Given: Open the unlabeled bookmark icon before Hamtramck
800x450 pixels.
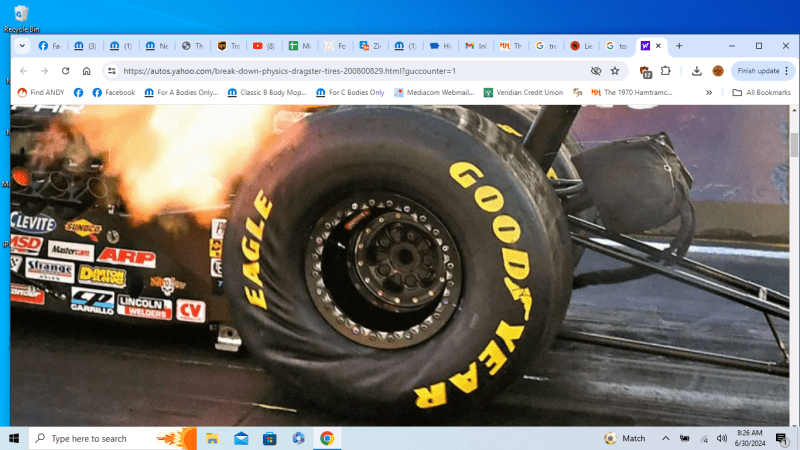Looking at the screenshot, I should pos(578,92).
